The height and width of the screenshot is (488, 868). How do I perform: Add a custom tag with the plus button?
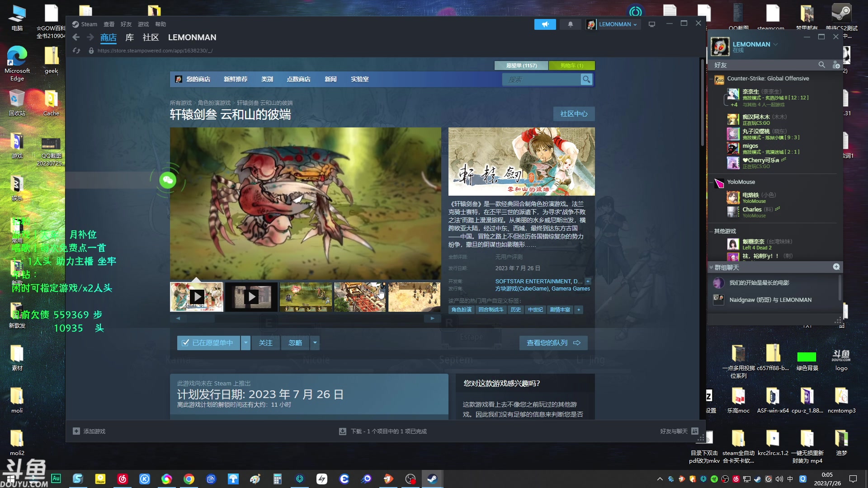point(579,310)
